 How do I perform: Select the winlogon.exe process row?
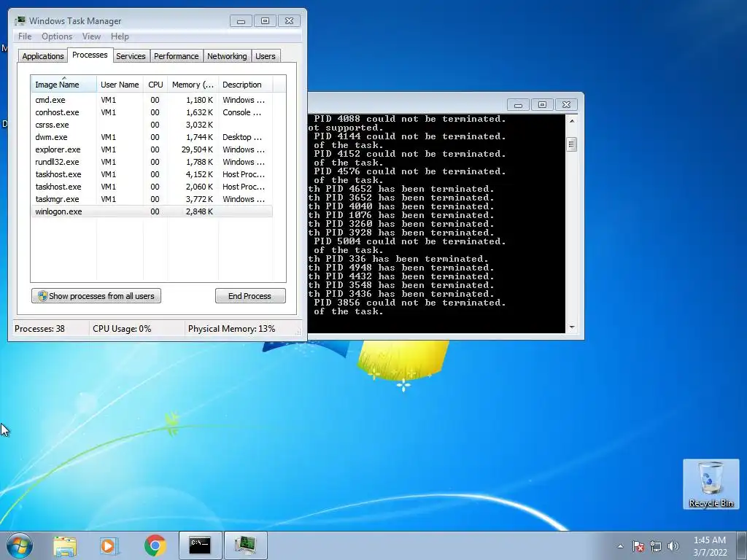click(x=152, y=211)
